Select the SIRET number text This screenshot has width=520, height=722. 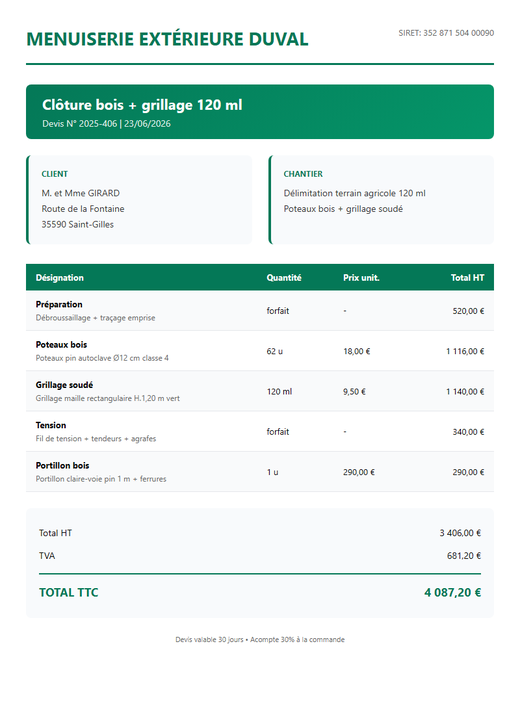[x=446, y=33]
